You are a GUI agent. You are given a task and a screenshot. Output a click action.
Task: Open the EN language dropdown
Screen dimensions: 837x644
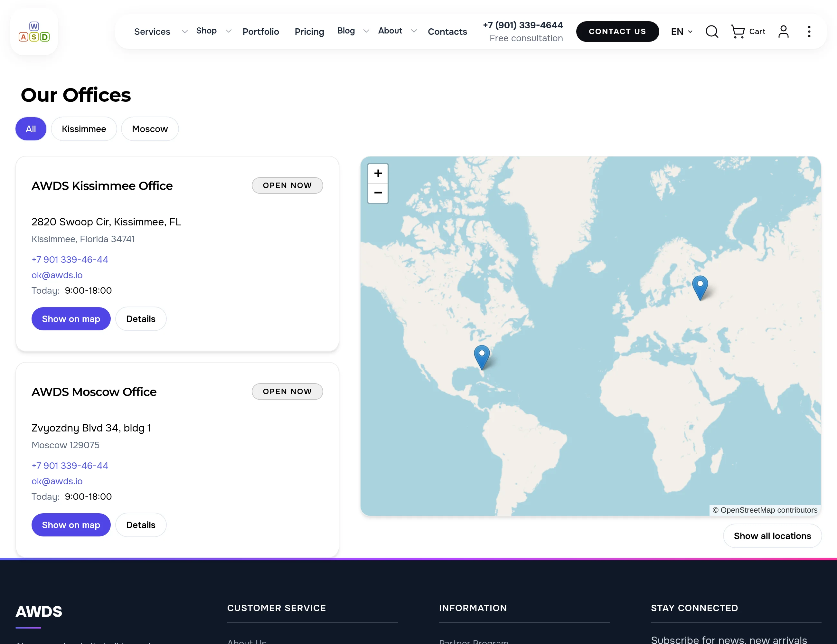[682, 32]
